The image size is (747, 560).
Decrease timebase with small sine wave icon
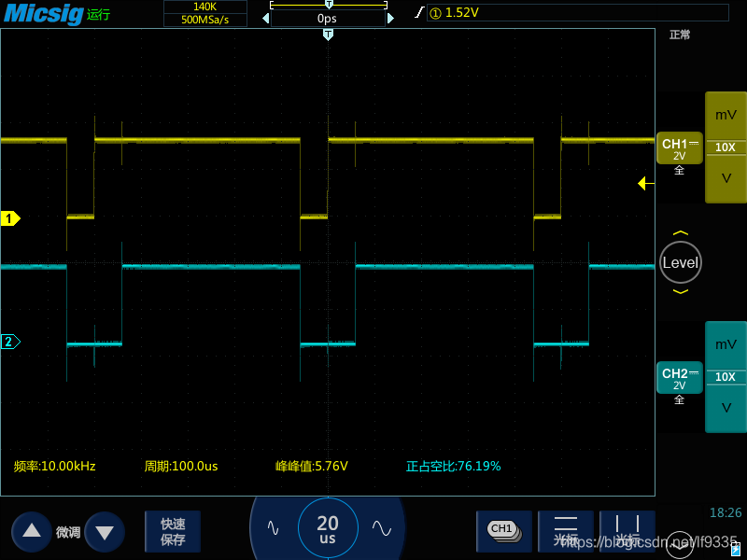(273, 527)
